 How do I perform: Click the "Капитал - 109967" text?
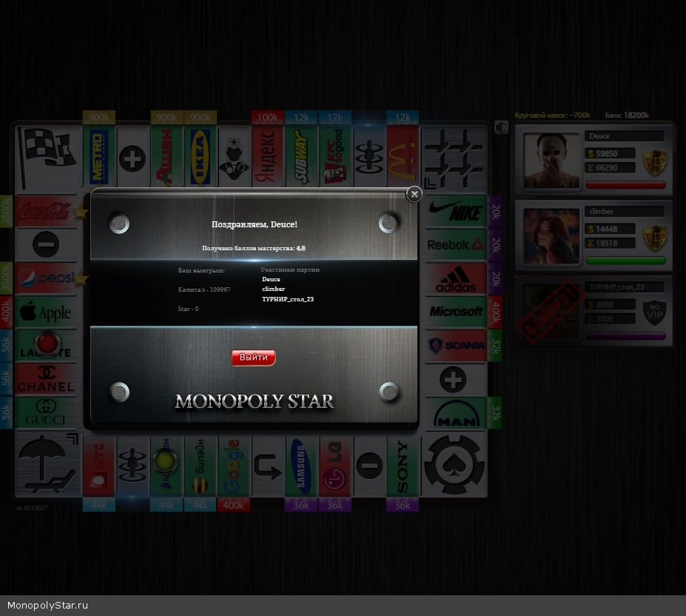point(204,289)
